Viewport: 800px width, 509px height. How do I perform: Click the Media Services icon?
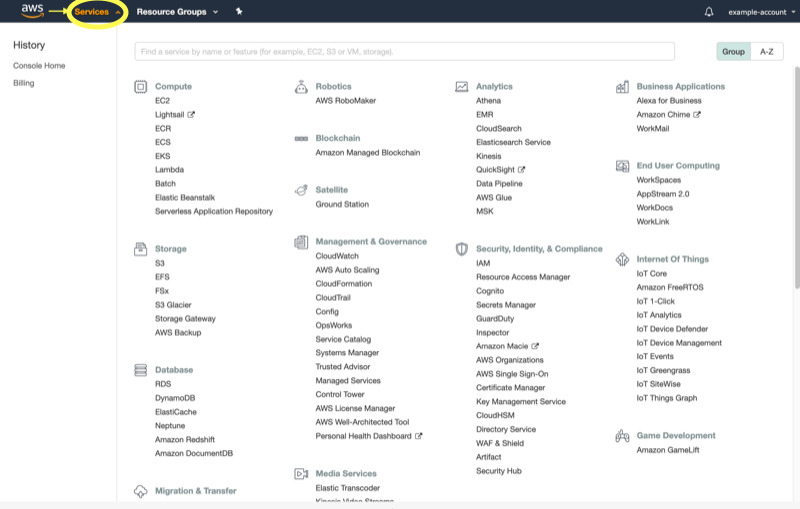[x=301, y=474]
